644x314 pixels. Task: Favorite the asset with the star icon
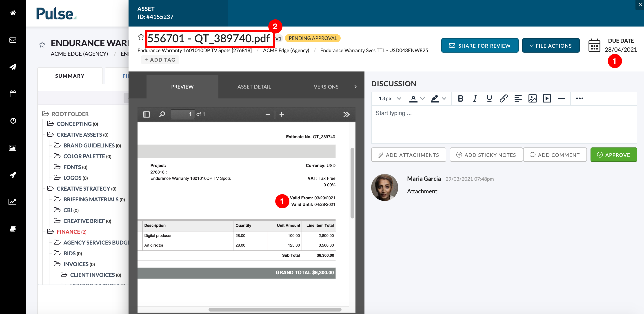point(141,37)
